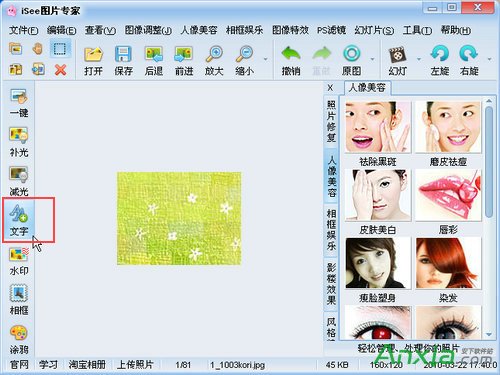The image size is (500, 375).
Task: Open the 工具(T) menu
Action: (417, 30)
